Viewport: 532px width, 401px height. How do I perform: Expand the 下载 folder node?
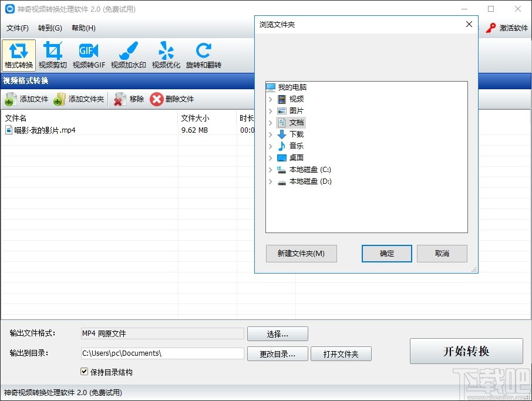tap(270, 134)
